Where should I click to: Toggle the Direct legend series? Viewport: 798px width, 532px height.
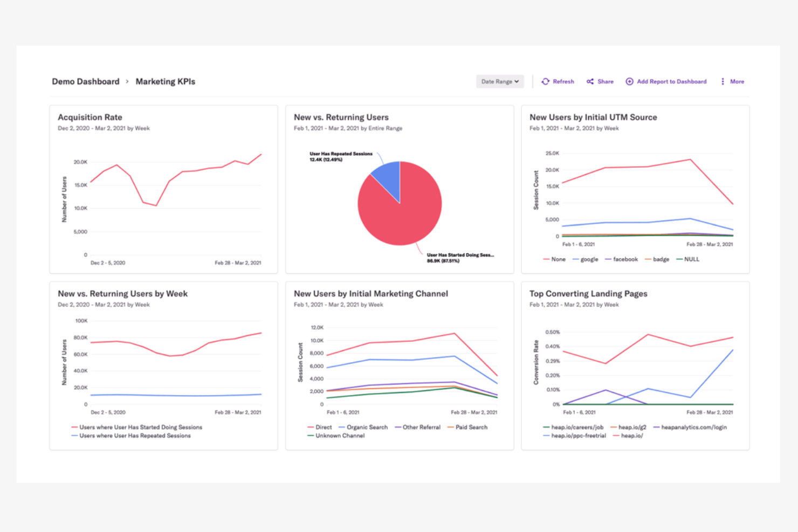[x=320, y=427]
